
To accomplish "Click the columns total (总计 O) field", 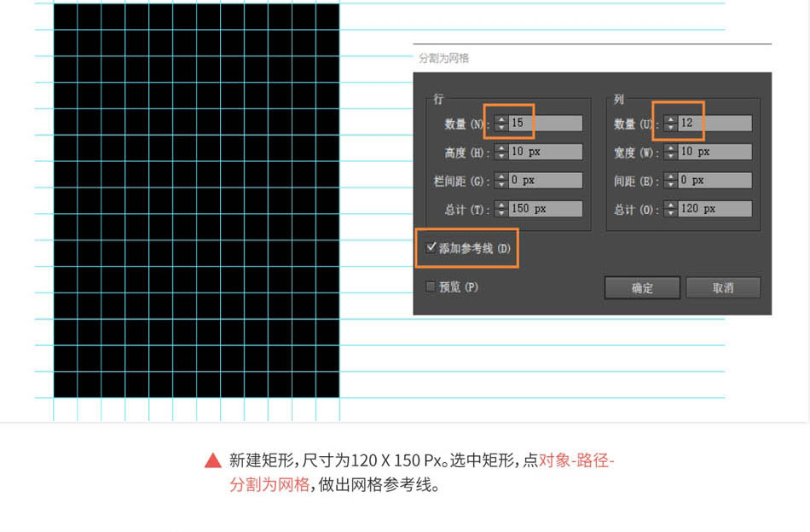I will coord(715,209).
